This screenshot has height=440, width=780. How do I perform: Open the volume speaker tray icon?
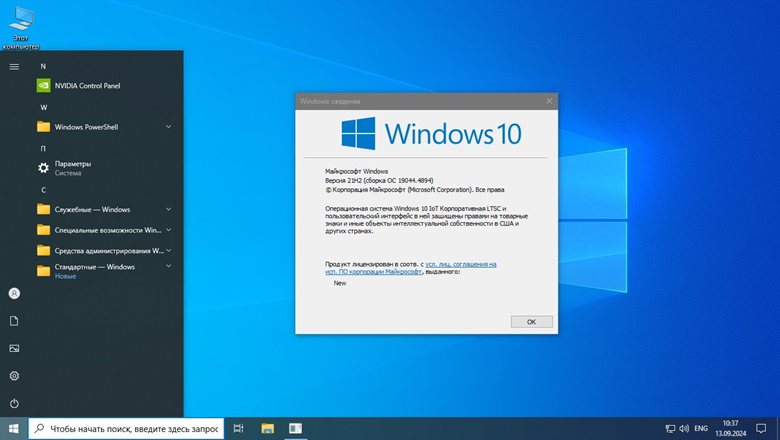point(684,428)
